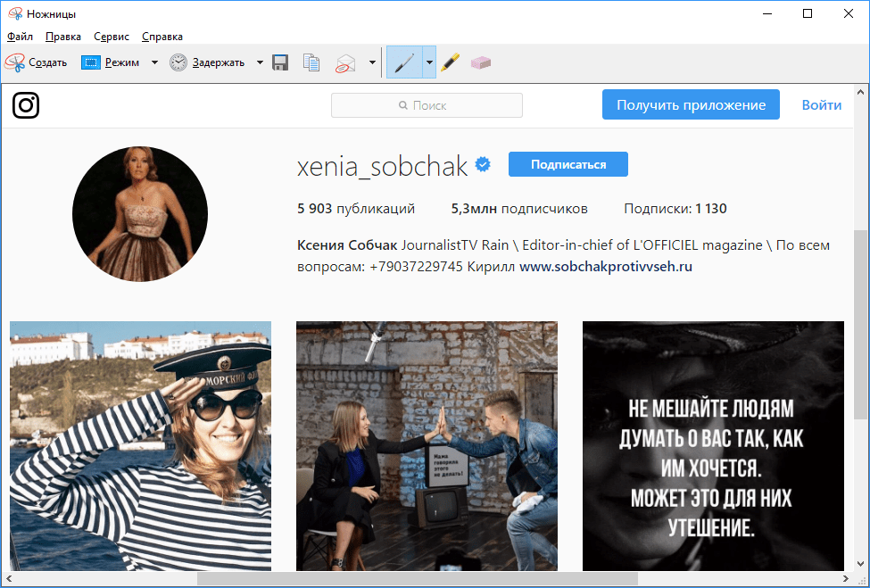The image size is (870, 588).
Task: Click the Send snip envelope icon
Action: (x=345, y=62)
